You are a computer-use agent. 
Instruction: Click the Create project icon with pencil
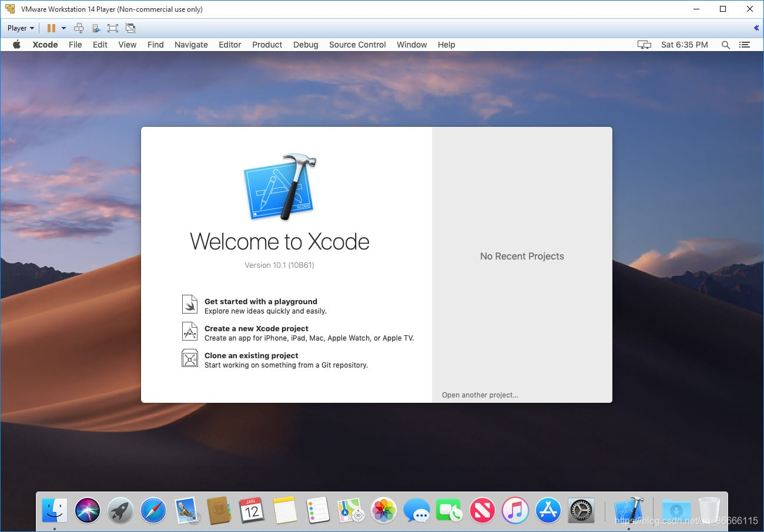[x=189, y=331]
